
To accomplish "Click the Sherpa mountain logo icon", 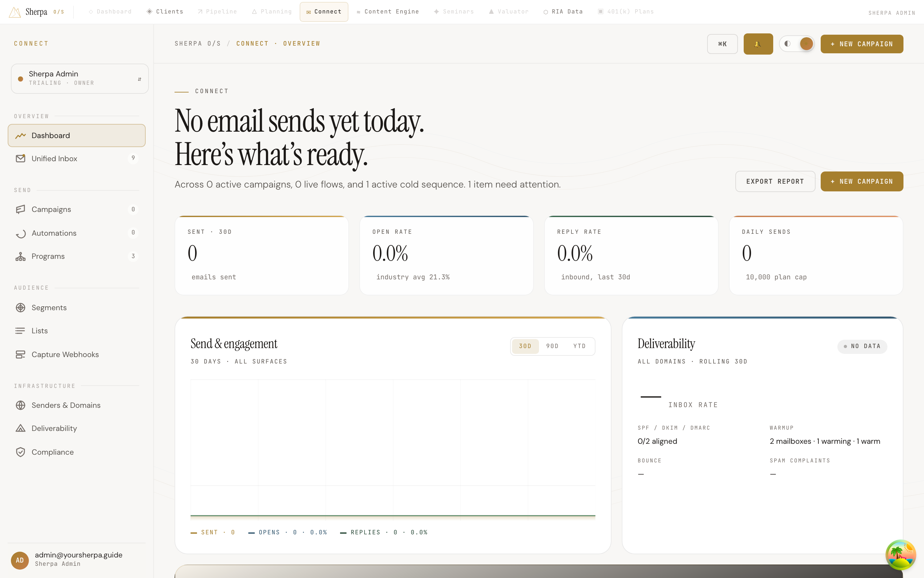I will [x=14, y=12].
